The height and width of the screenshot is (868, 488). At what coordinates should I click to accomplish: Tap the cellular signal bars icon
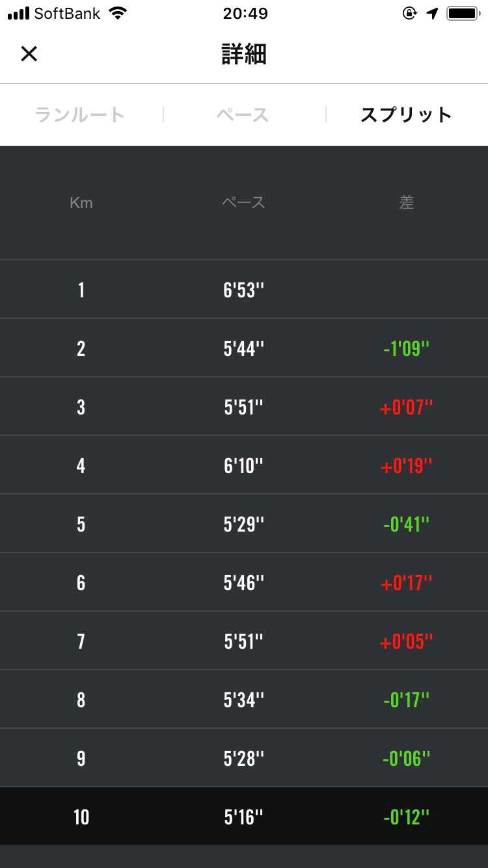click(18, 13)
